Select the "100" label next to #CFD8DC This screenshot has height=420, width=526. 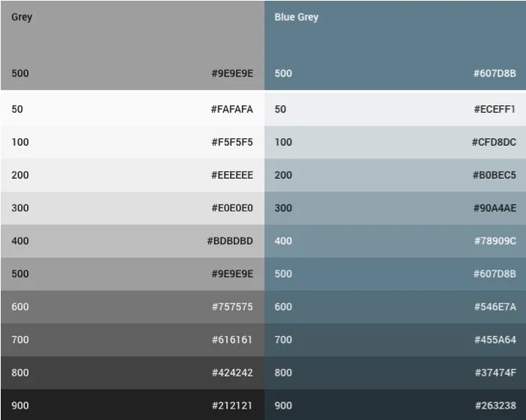(283, 142)
